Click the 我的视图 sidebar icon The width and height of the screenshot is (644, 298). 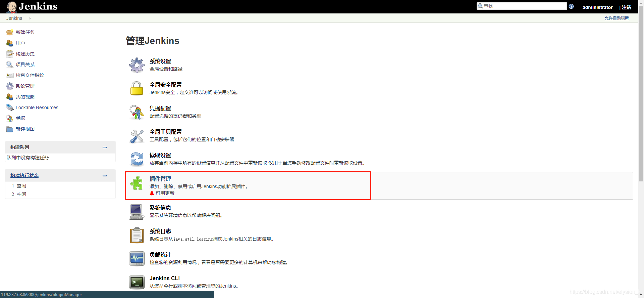coord(10,97)
